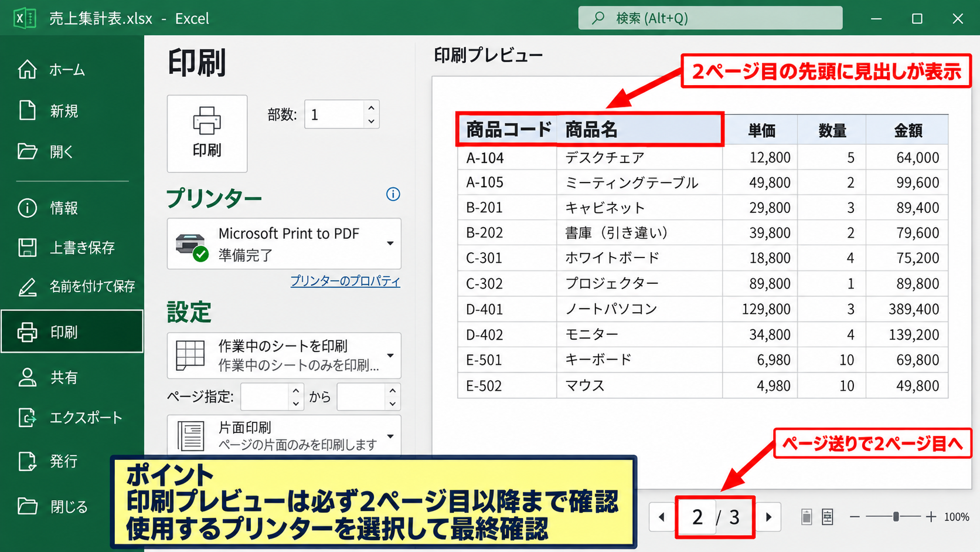
Task: Click the 100% zoom level text
Action: tap(957, 517)
